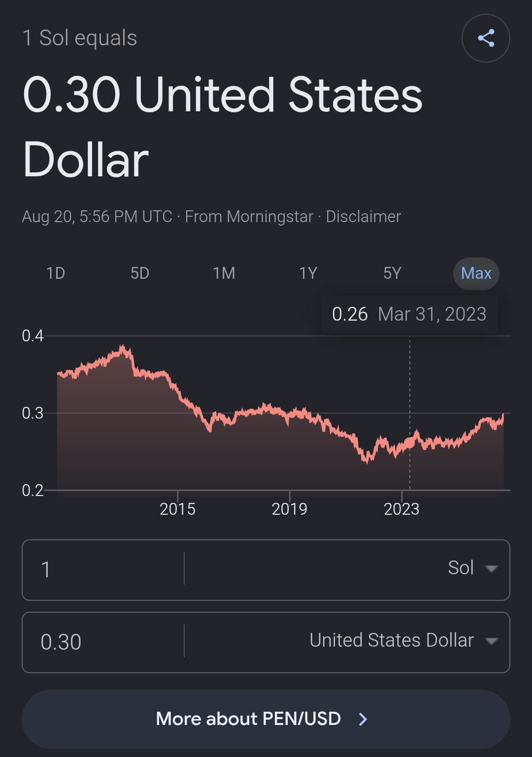Viewport: 532px width, 757px height.
Task: Expand the United States Dollar dropdown arrow
Action: pos(491,641)
